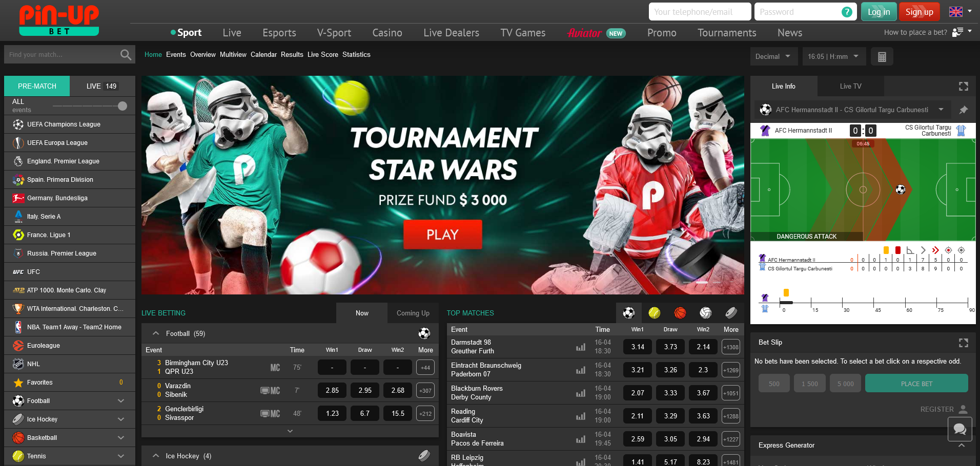Image resolution: width=980 pixels, height=466 pixels.
Task: Filter top matches by tennis ball icon
Action: 655,312
